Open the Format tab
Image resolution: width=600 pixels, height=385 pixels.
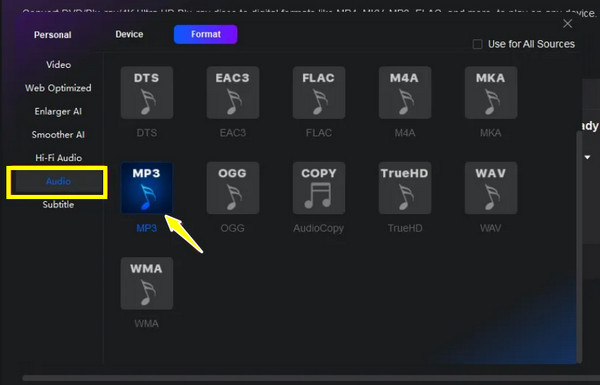point(205,34)
